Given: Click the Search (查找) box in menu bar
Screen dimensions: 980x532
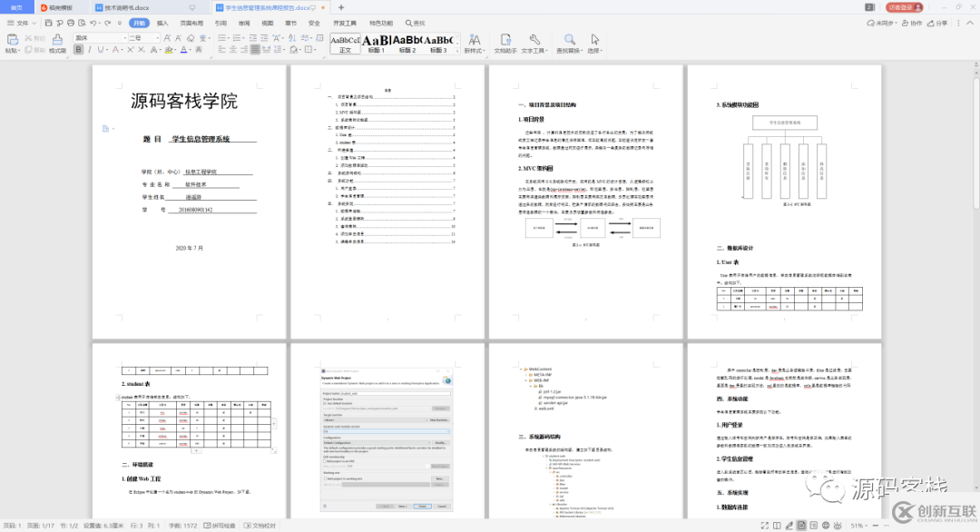Looking at the screenshot, I should (x=416, y=23).
